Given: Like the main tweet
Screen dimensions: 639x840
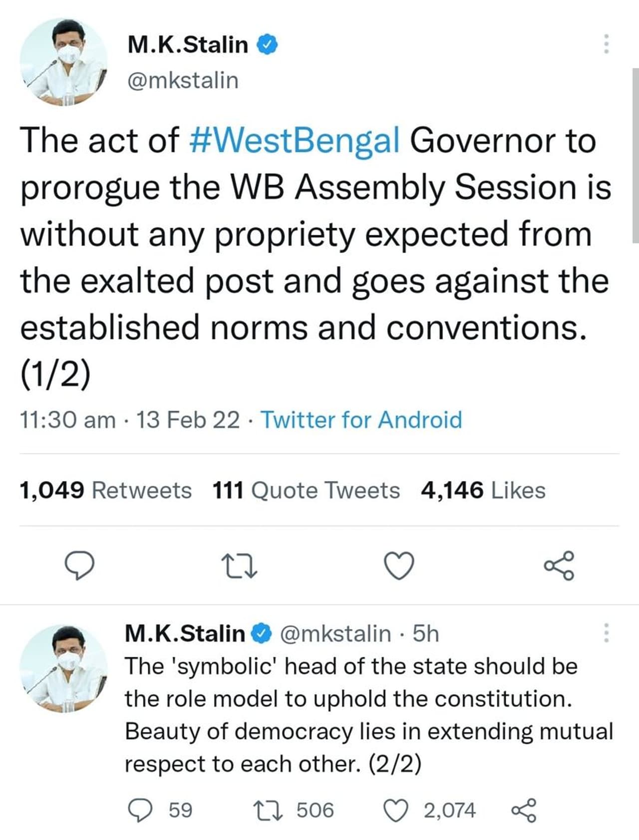Looking at the screenshot, I should [x=399, y=565].
